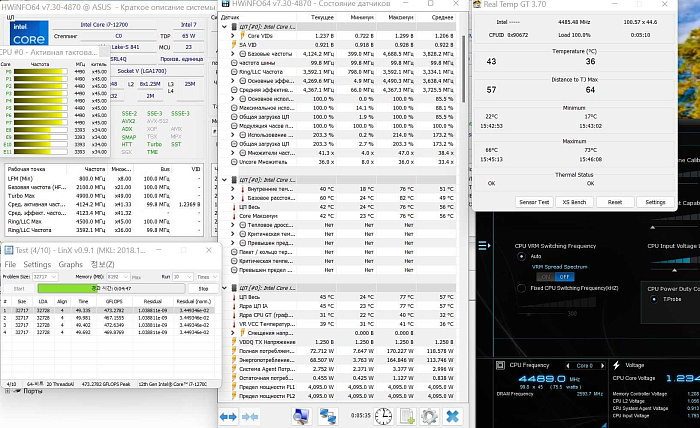Click the blue resize corner triangle in CPU Frequency panel
The image size is (700, 428).
(604, 424)
